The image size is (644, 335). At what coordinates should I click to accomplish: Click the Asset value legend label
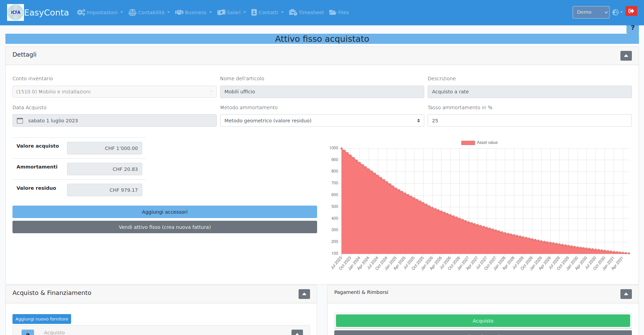(487, 143)
